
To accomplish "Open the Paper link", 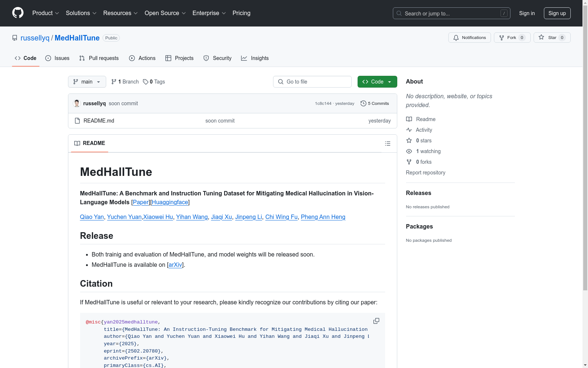I will point(141,202).
